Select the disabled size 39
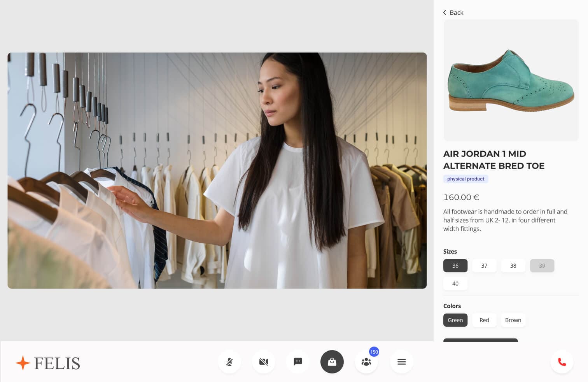 tap(542, 266)
